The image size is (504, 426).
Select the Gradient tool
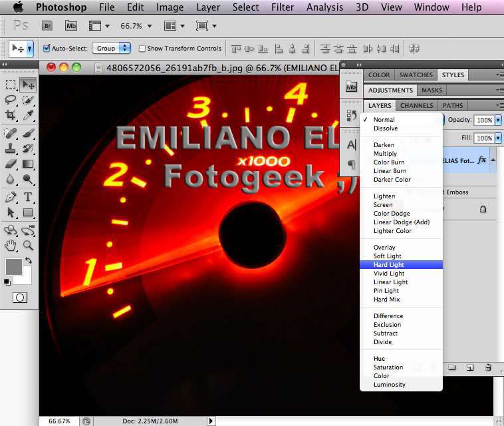tap(28, 164)
